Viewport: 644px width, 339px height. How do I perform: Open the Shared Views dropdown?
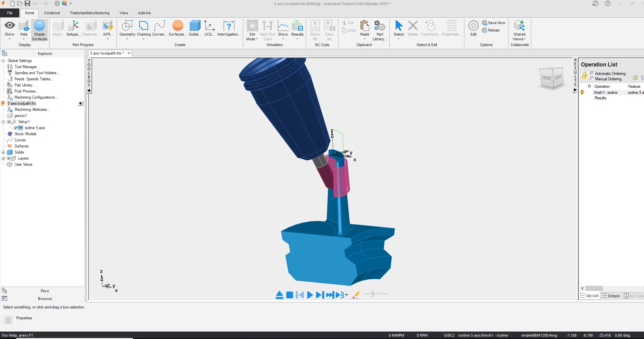click(519, 30)
